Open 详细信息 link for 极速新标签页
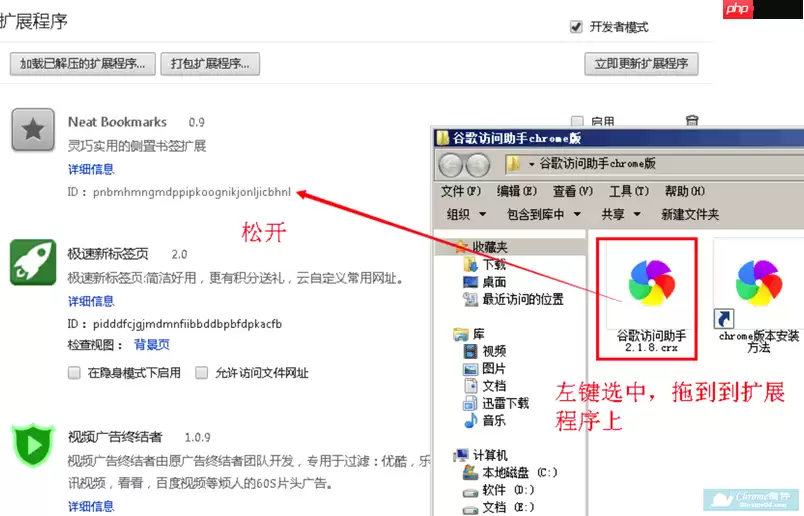 91,302
